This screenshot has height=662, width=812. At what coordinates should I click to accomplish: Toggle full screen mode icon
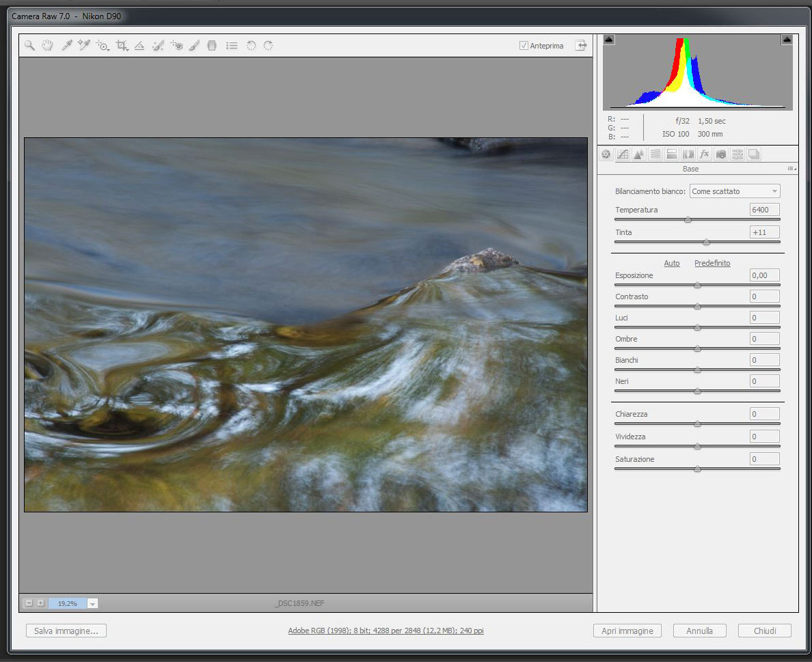coord(580,46)
